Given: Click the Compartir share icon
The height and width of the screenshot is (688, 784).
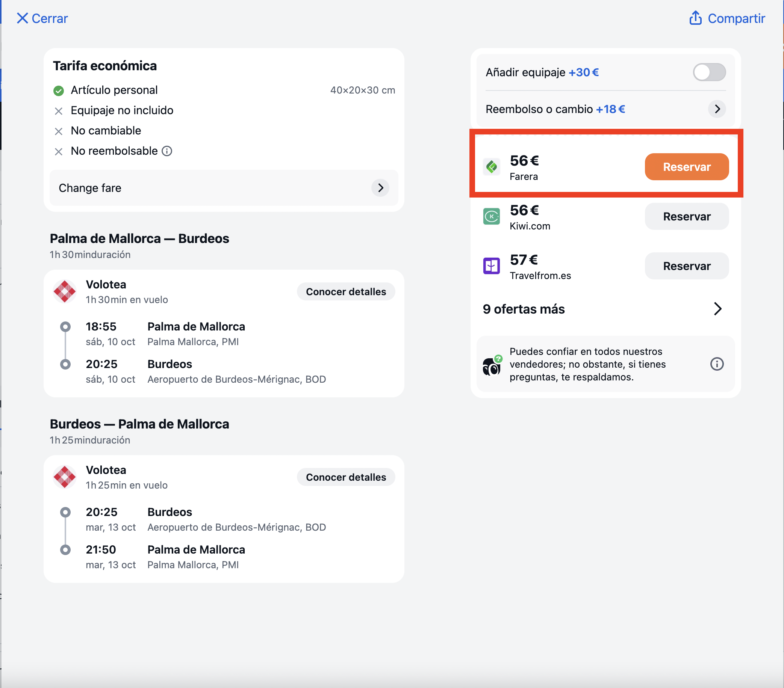Looking at the screenshot, I should (695, 18).
